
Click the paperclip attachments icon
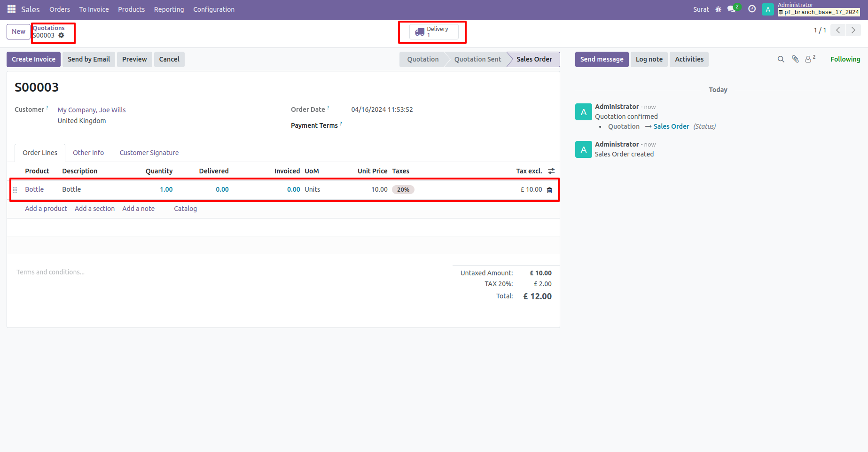[795, 59]
